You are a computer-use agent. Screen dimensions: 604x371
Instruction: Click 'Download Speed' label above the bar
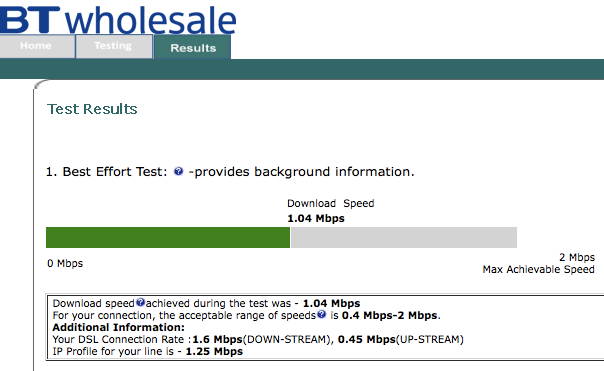point(331,203)
